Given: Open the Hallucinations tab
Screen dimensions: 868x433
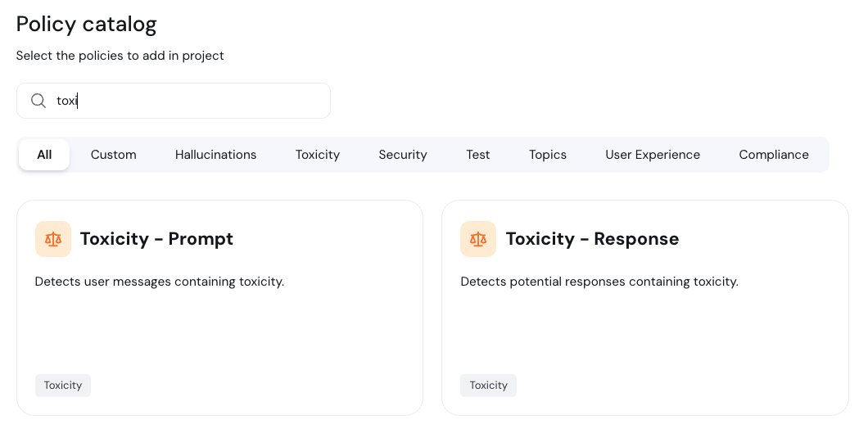Looking at the screenshot, I should [215, 155].
